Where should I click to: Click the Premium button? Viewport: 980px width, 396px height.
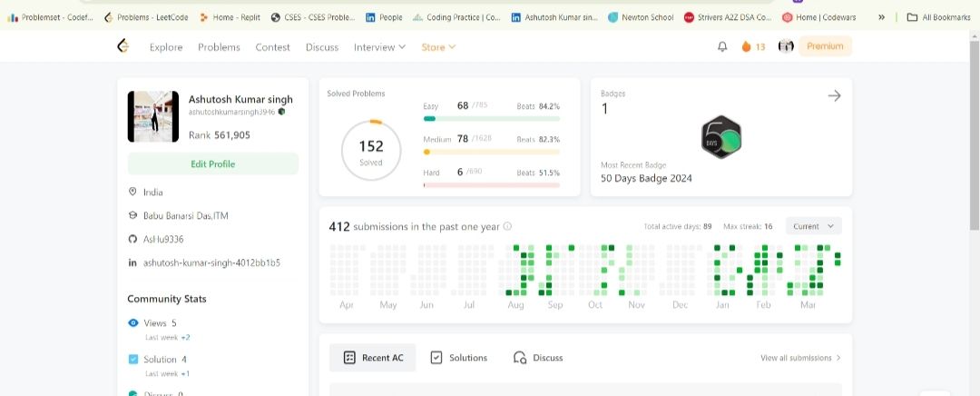point(825,46)
